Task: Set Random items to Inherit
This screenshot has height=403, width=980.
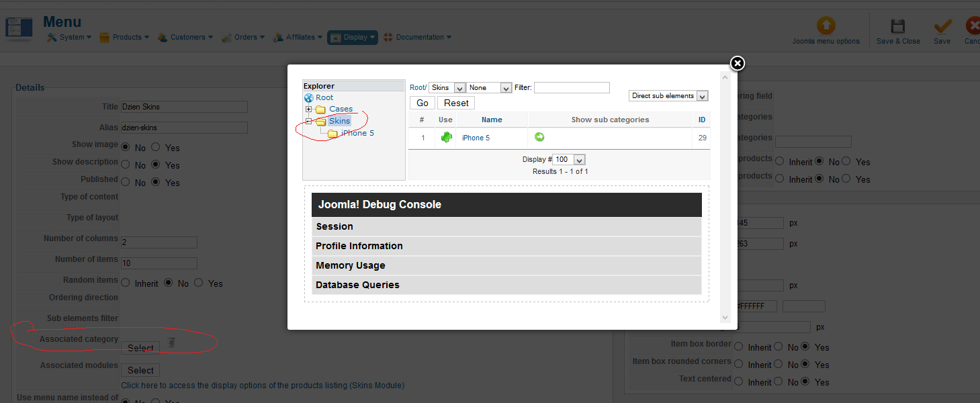Action: click(125, 283)
